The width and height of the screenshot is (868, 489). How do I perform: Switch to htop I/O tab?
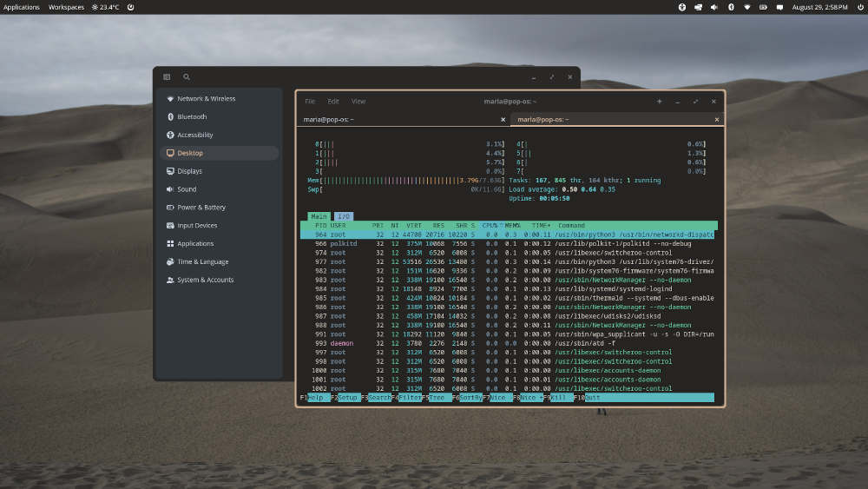click(344, 215)
